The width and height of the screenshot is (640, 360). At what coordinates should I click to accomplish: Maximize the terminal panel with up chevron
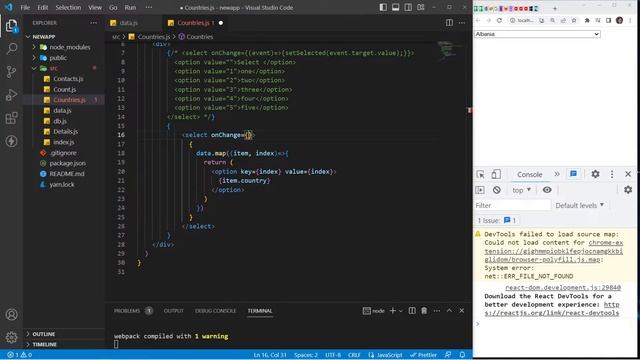click(x=449, y=311)
